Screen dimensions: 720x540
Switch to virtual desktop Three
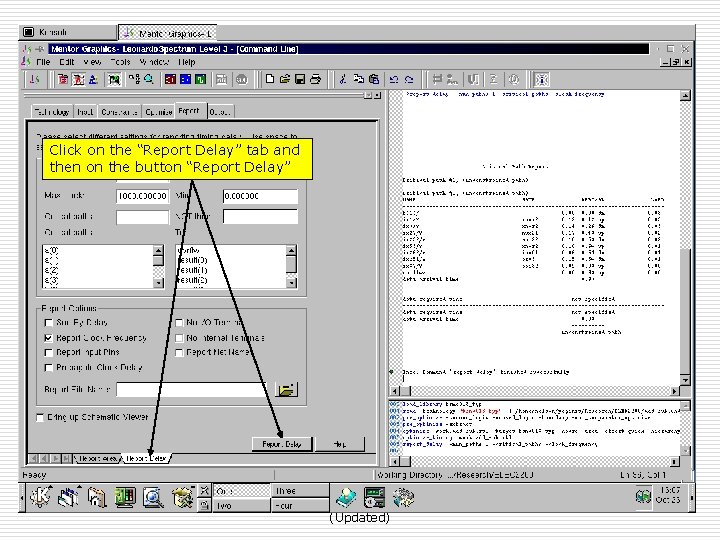(x=299, y=491)
